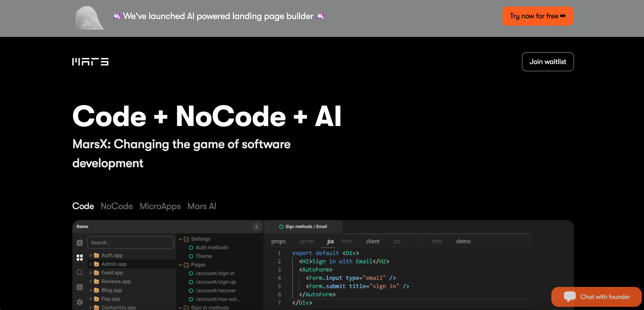Click the Admin.app folder icon
Screen dimensions: 644x310
point(96,264)
